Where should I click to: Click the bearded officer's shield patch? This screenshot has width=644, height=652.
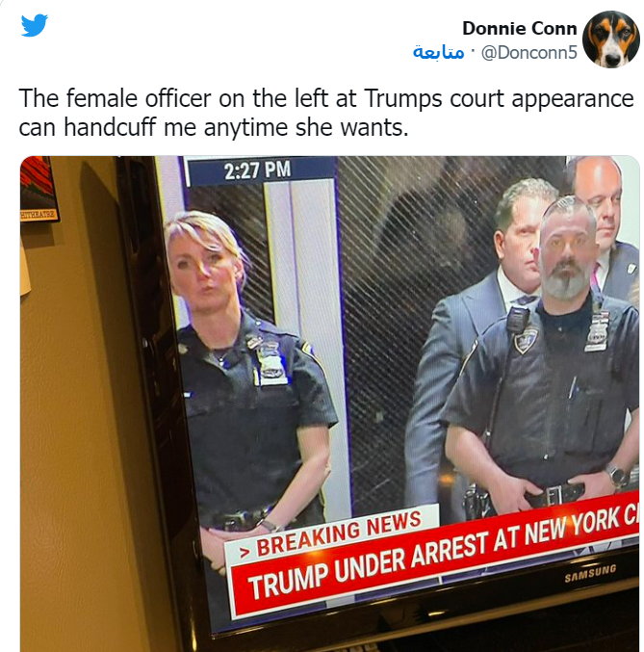click(525, 340)
